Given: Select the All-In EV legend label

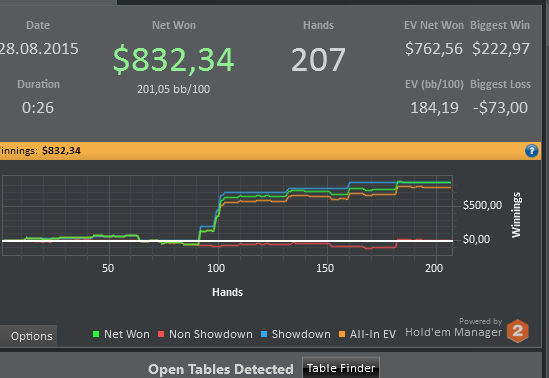Looking at the screenshot, I should [373, 334].
